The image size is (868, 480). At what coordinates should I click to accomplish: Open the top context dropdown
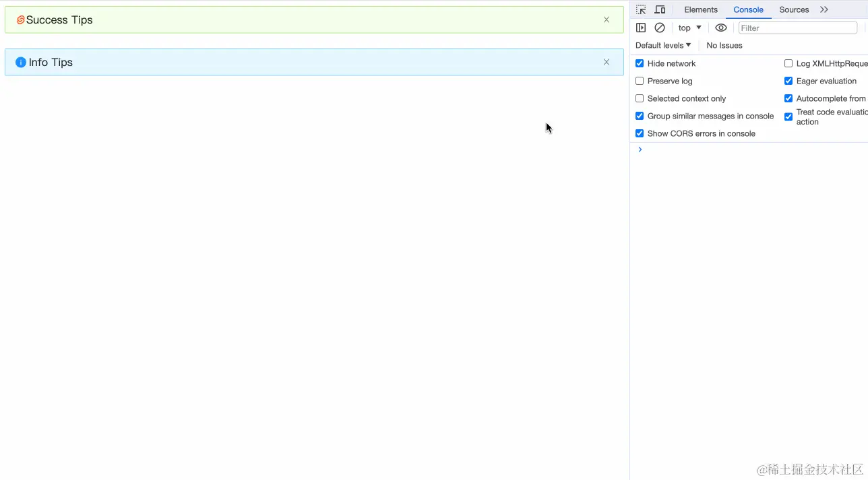click(x=689, y=28)
